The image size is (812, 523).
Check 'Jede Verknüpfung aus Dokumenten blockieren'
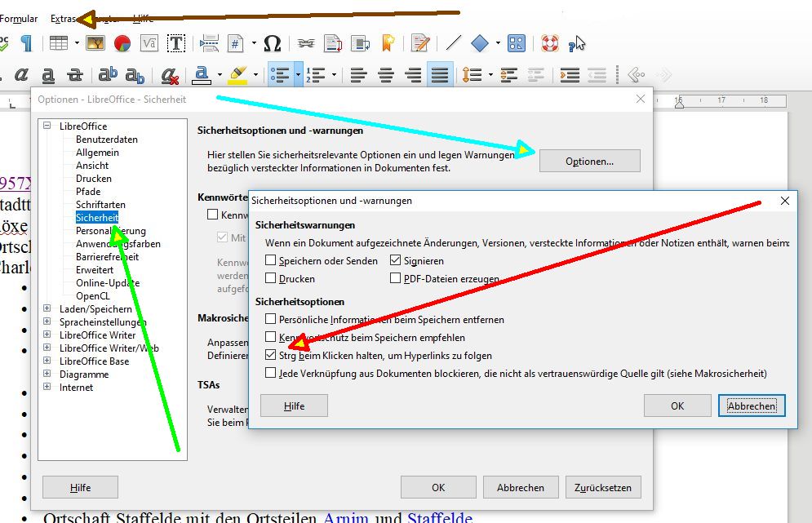pyautogui.click(x=270, y=373)
